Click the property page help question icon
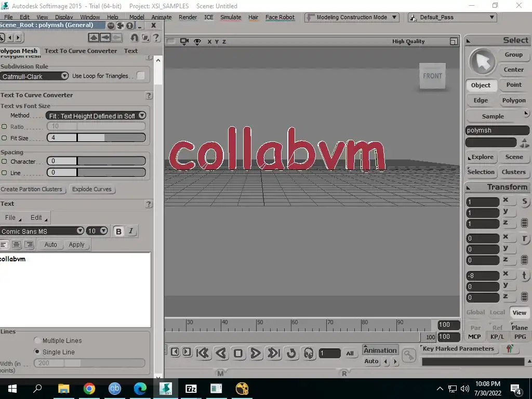This screenshot has width=532, height=399. pos(156,37)
